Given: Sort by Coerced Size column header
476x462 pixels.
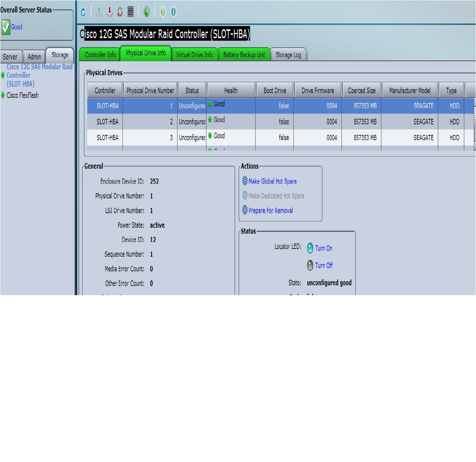Looking at the screenshot, I should point(362,91).
